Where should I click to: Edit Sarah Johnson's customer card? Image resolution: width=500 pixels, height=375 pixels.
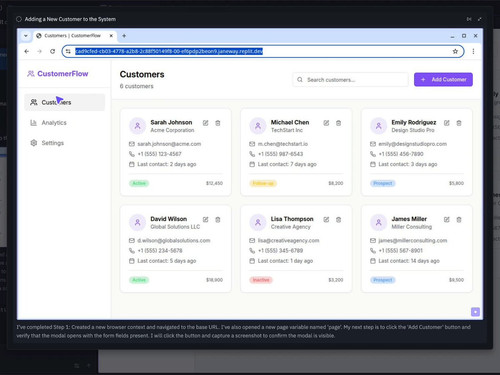point(206,123)
